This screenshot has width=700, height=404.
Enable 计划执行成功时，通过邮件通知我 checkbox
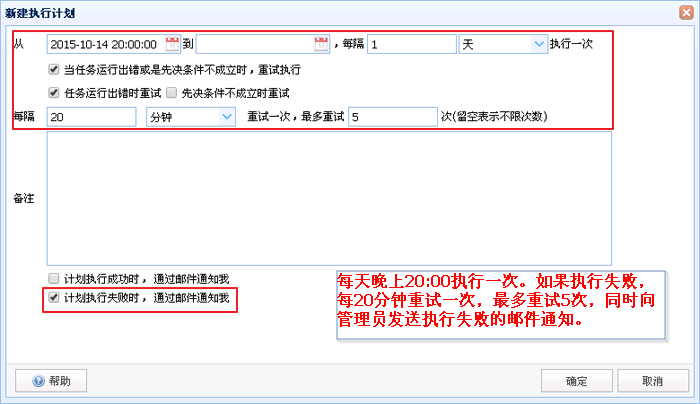click(x=54, y=279)
